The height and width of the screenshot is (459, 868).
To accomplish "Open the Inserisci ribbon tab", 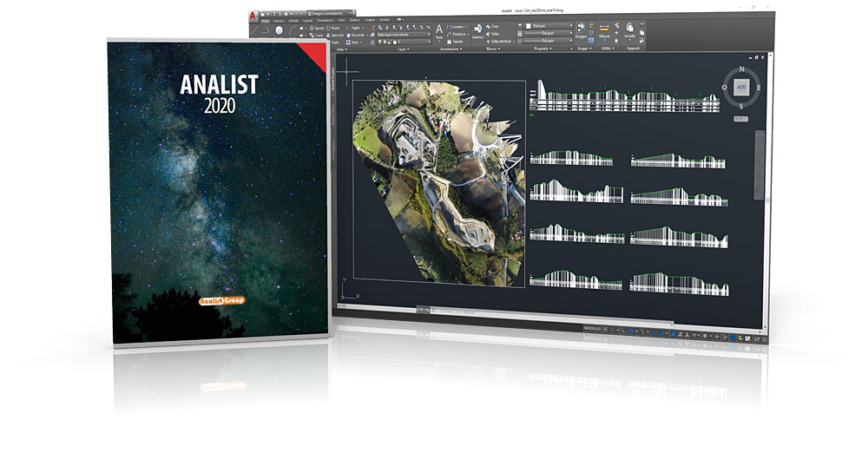I will [x=279, y=21].
